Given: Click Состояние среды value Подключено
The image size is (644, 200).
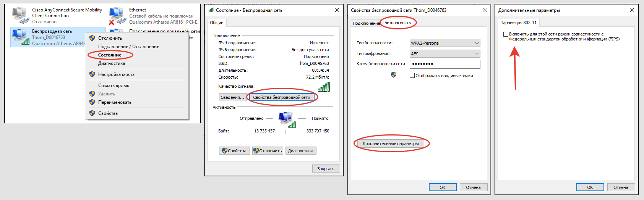Looking at the screenshot, I should point(316,56).
